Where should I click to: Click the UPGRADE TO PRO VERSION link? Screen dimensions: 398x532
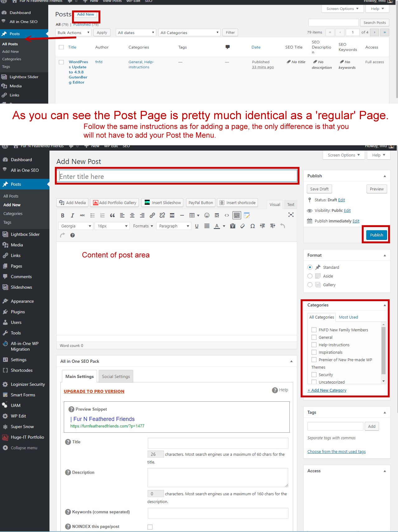[94, 391]
